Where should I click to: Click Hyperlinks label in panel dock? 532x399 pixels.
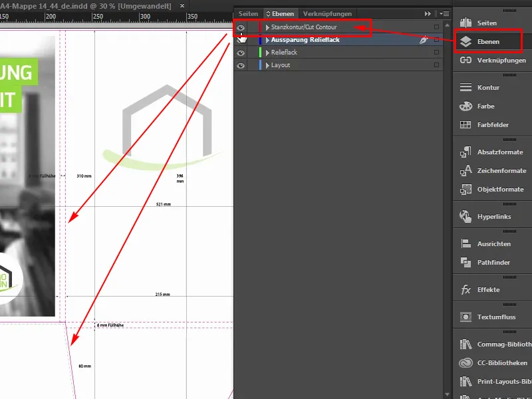coord(494,217)
